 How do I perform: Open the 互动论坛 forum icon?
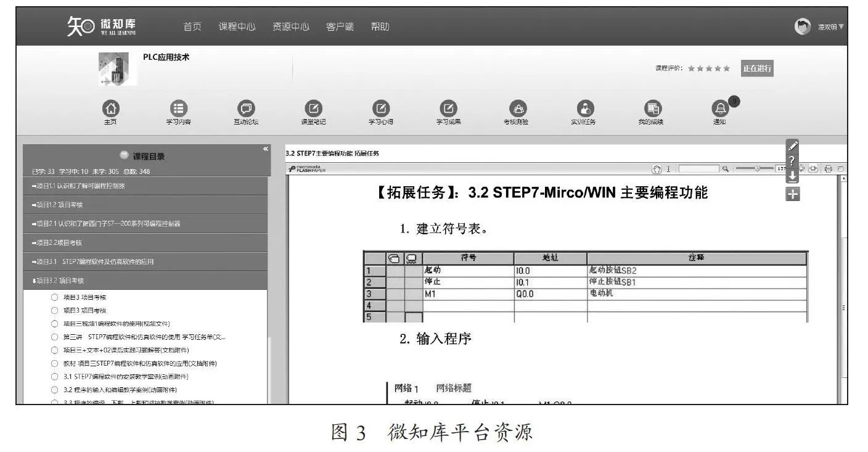coord(246,107)
